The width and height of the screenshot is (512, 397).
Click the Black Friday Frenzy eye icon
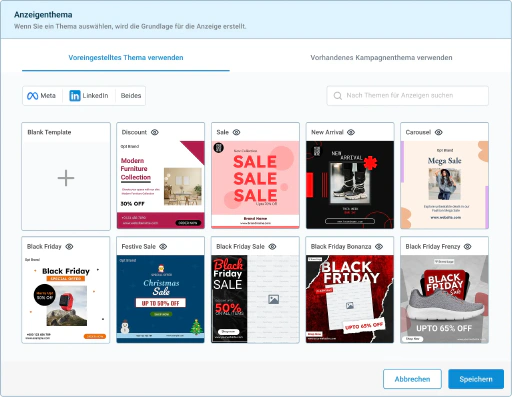[x=468, y=247]
